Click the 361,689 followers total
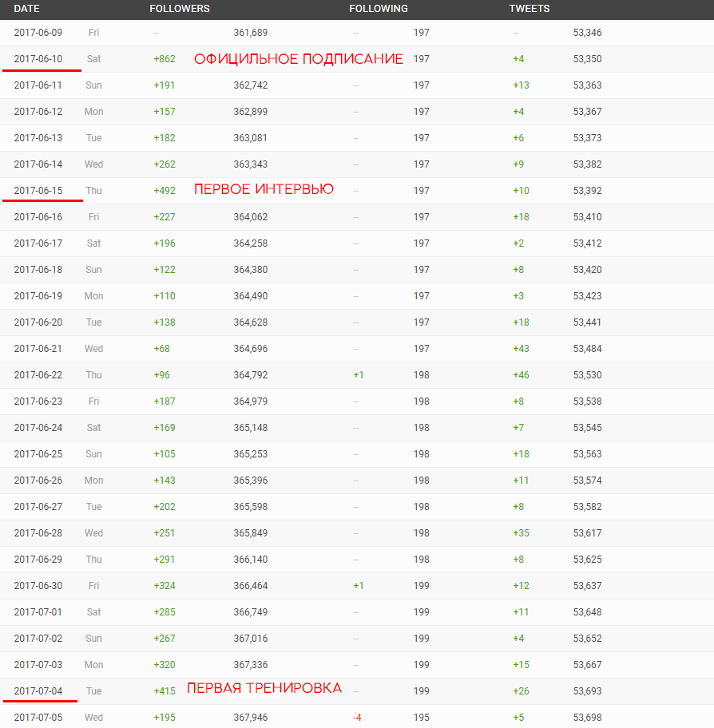The height and width of the screenshot is (728, 714). pos(251,33)
